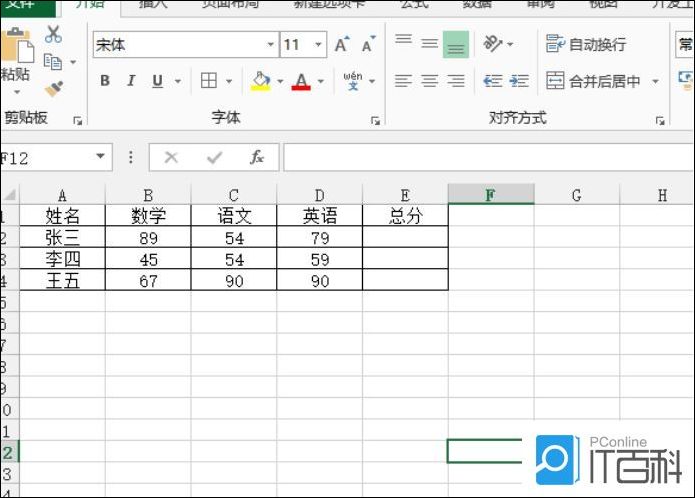Toggle Bold formatting
695x498 pixels.
tap(105, 81)
